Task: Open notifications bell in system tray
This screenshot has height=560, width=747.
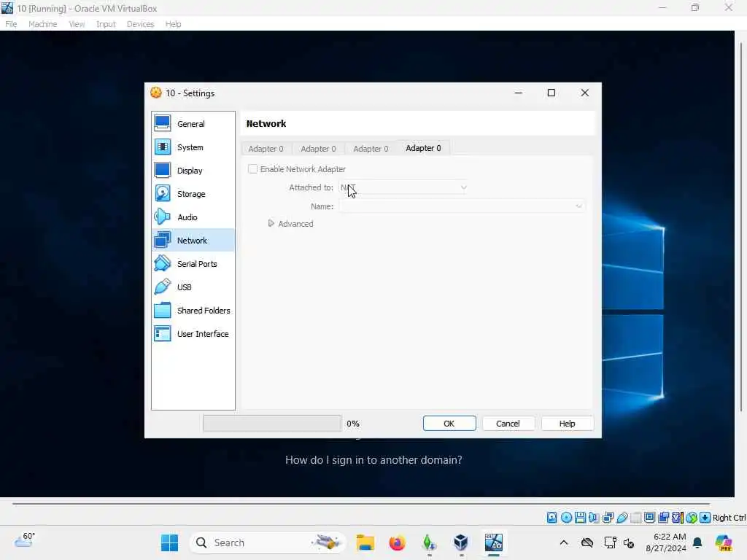Action: coord(697,542)
